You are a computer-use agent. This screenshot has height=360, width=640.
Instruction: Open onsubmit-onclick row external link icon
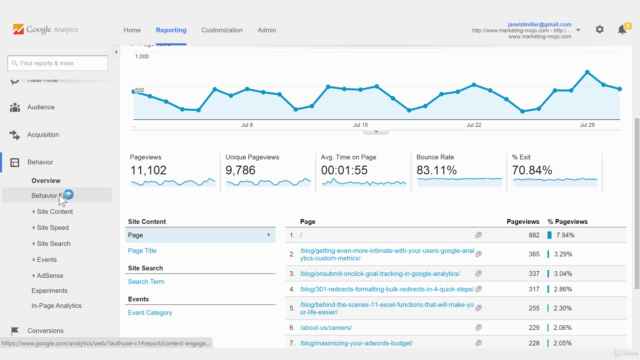478,273
